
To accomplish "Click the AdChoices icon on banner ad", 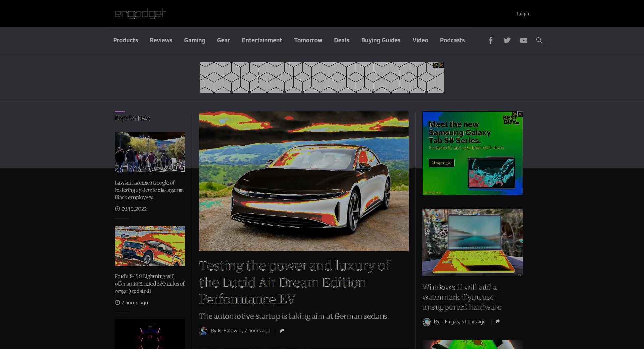I will (x=436, y=65).
